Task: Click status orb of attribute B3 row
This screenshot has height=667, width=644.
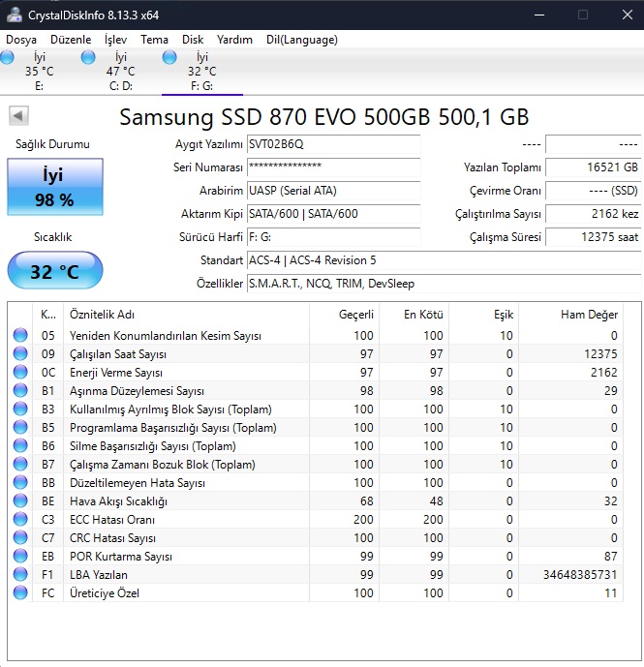Action: [x=20, y=409]
